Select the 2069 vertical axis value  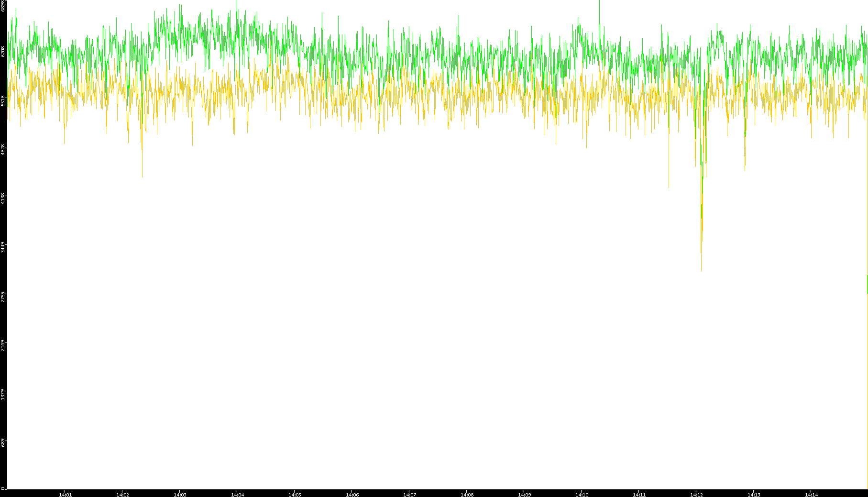tap(3, 345)
